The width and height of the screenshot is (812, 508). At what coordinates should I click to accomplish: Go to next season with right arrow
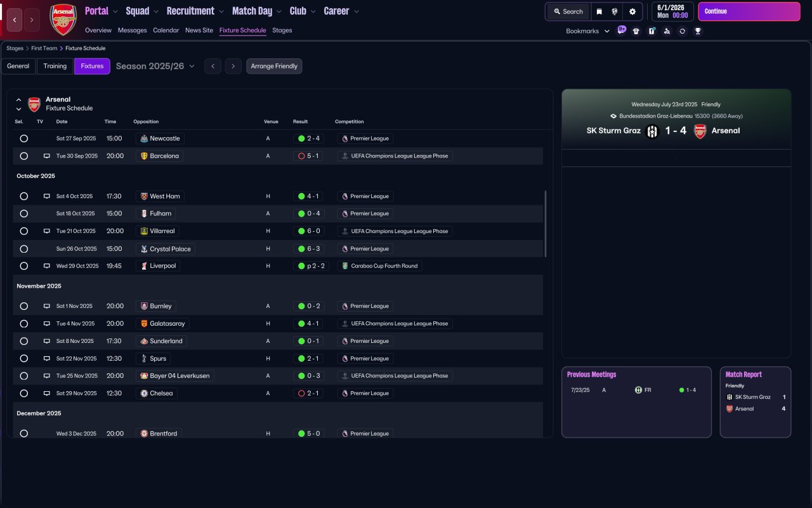[x=233, y=66]
